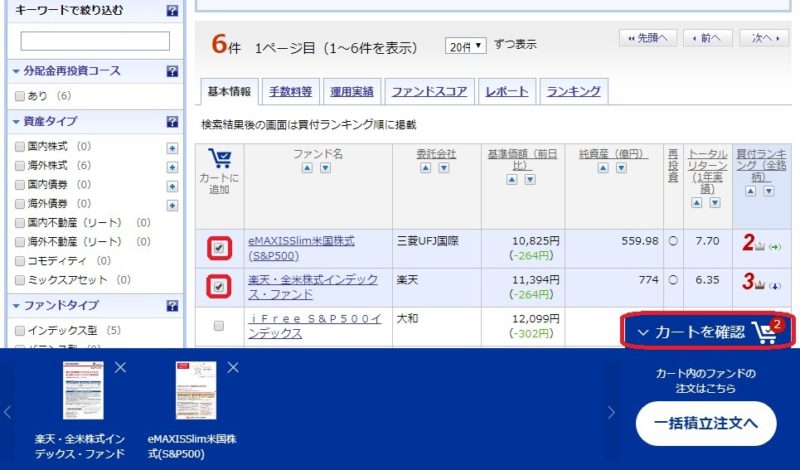Open help icon for ファンドタイプ
This screenshot has height=470, width=800.
tap(172, 306)
